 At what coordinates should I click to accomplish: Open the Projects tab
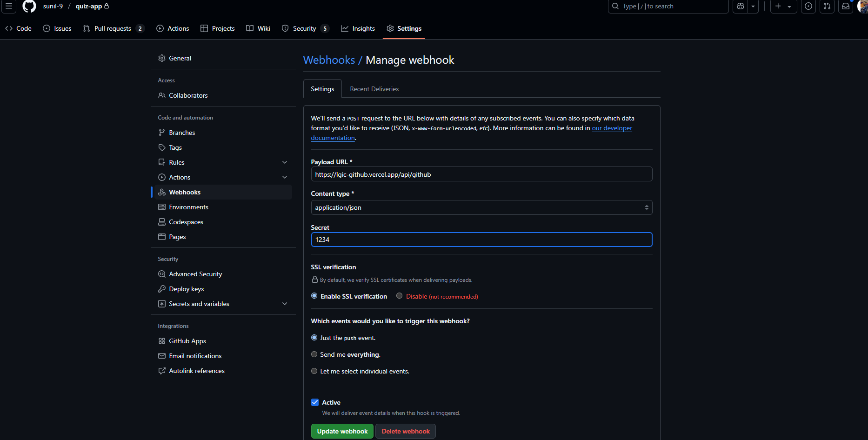pos(218,28)
